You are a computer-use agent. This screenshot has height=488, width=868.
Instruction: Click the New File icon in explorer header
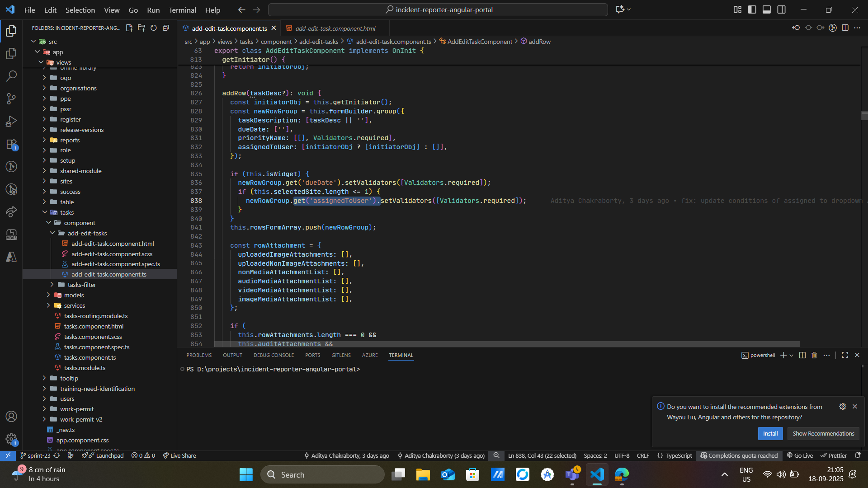(129, 28)
